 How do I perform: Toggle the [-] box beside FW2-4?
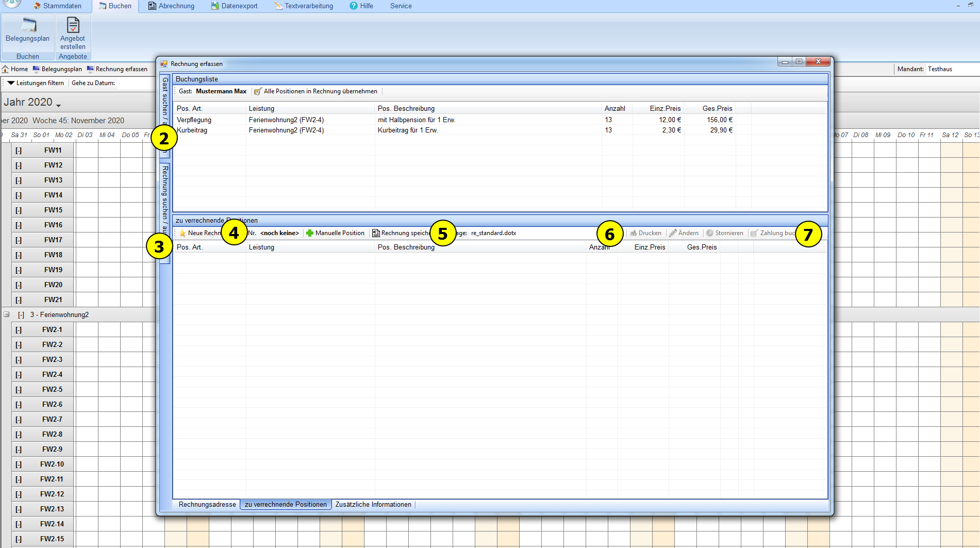coord(19,375)
